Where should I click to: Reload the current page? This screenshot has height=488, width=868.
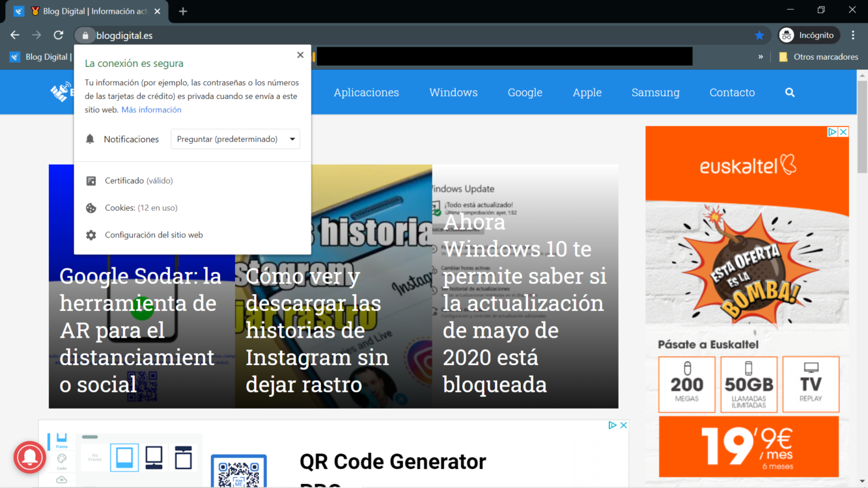tap(59, 35)
